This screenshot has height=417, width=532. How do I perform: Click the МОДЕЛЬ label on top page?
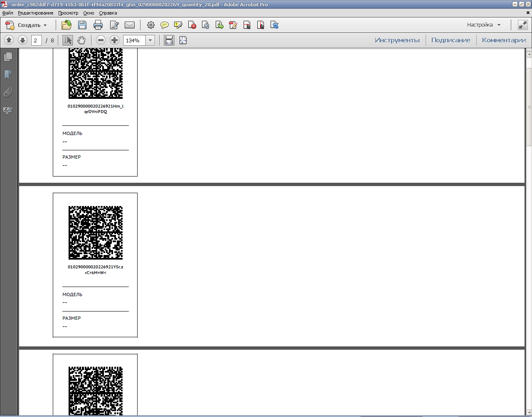72,134
